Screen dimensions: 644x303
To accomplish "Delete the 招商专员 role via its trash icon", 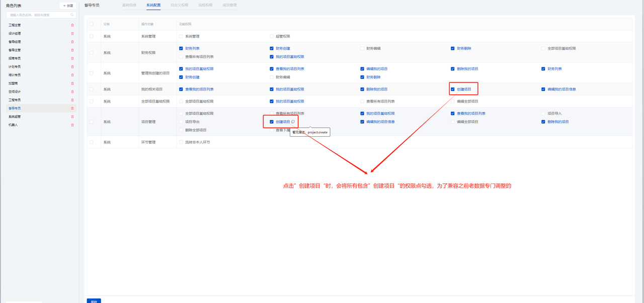I will [x=72, y=58].
